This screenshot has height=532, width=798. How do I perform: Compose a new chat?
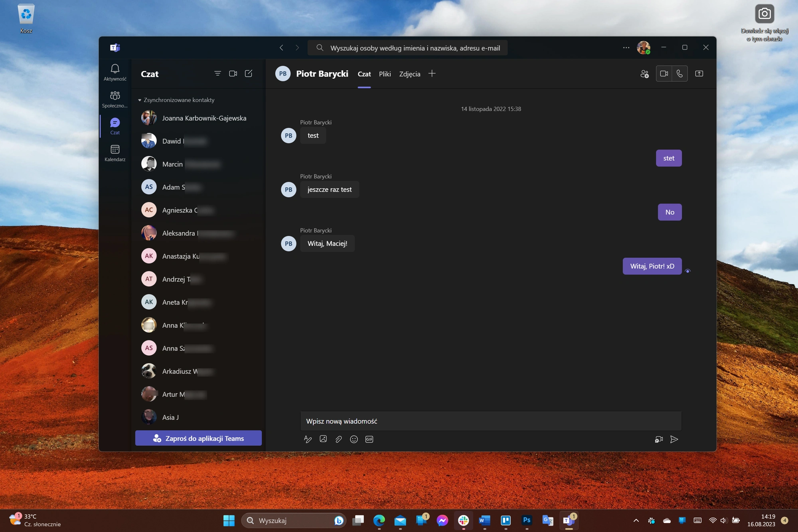point(249,73)
